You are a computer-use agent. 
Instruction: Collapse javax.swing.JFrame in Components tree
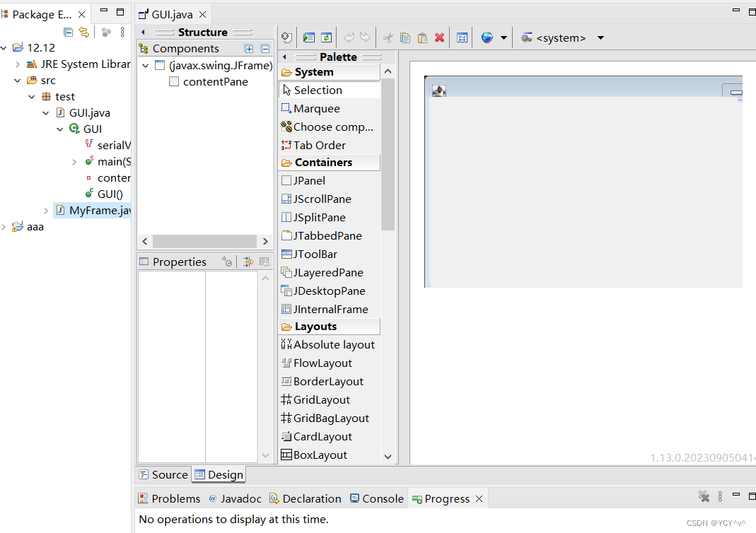click(x=146, y=66)
